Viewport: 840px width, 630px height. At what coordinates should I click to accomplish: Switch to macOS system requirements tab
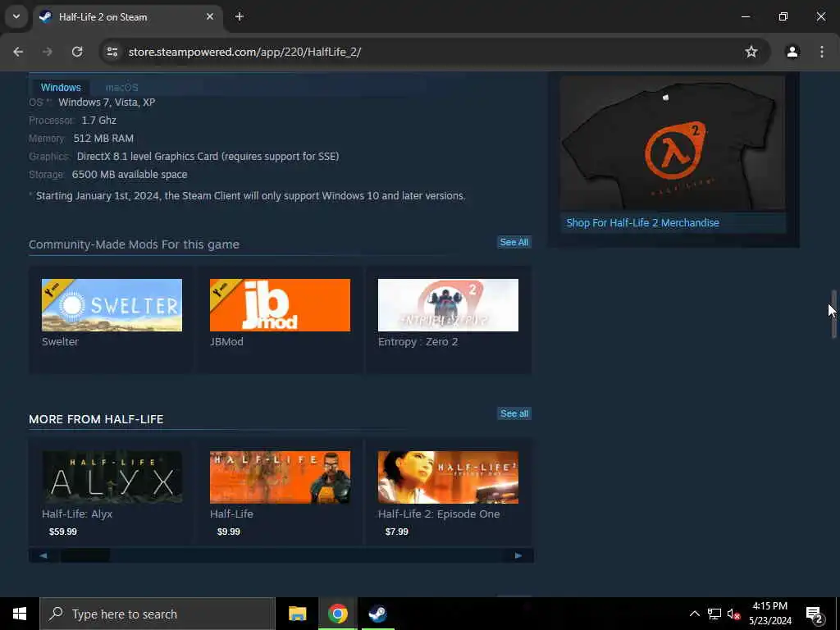coord(121,87)
